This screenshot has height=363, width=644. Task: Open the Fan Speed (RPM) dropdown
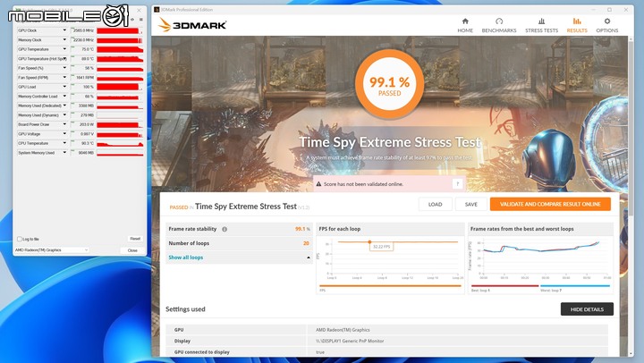(64, 78)
